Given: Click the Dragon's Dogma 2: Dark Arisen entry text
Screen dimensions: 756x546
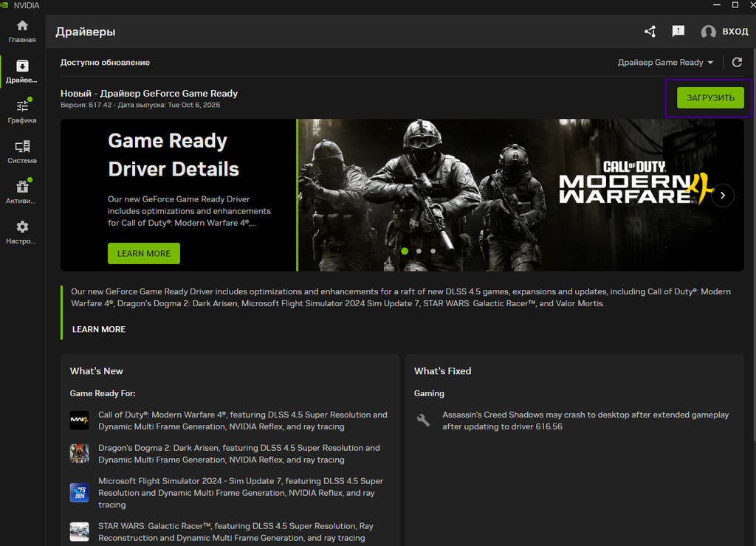Looking at the screenshot, I should [x=239, y=454].
